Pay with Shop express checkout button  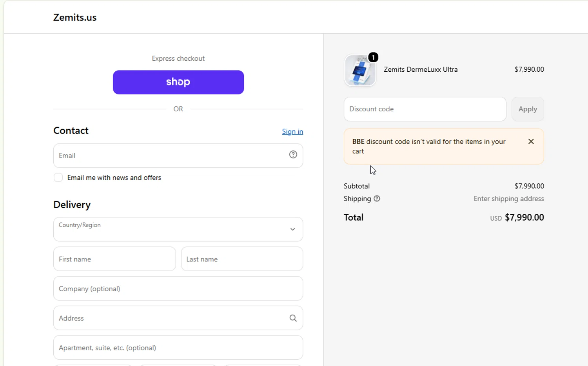coord(178,82)
